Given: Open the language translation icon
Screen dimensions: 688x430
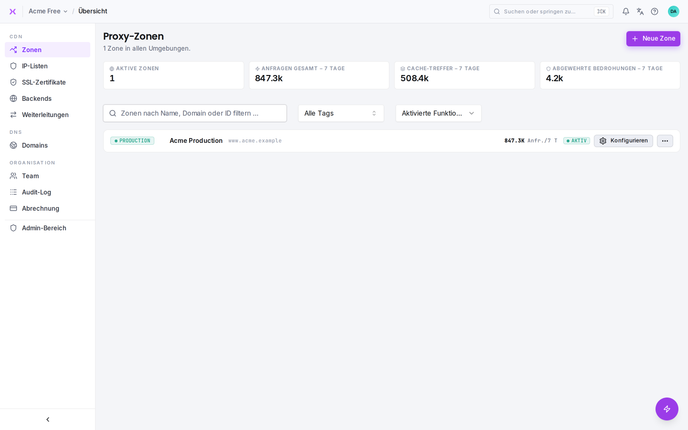Looking at the screenshot, I should click(640, 11).
